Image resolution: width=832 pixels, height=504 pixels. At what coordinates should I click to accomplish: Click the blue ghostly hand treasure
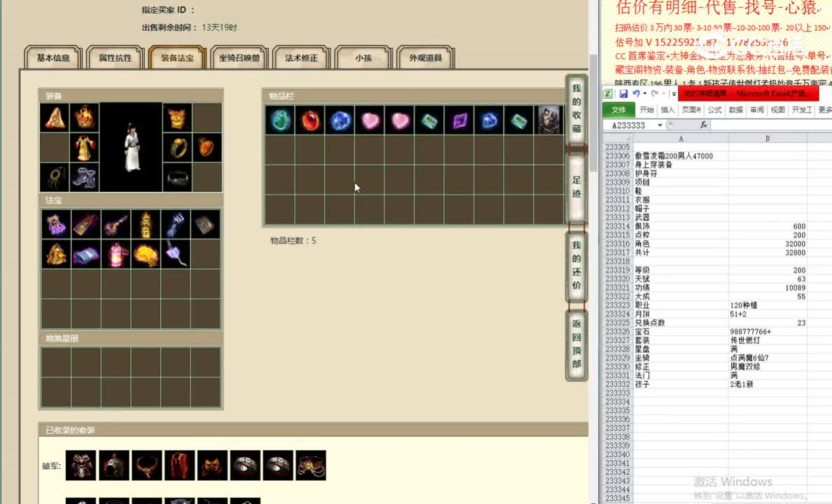176,225
